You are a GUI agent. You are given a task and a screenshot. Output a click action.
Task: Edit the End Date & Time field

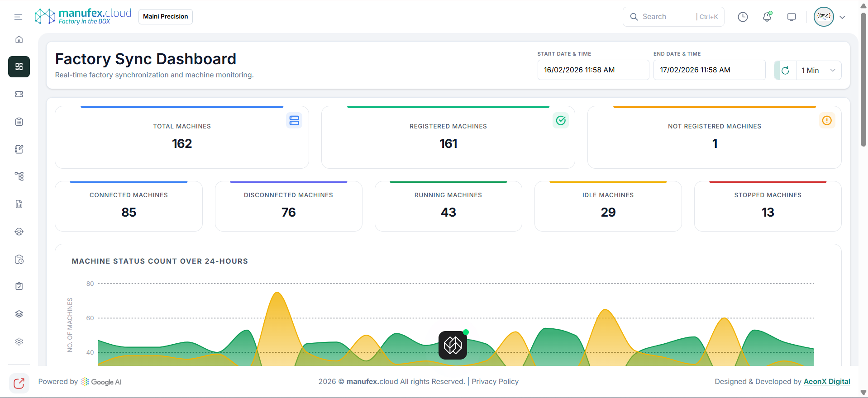pyautogui.click(x=709, y=70)
